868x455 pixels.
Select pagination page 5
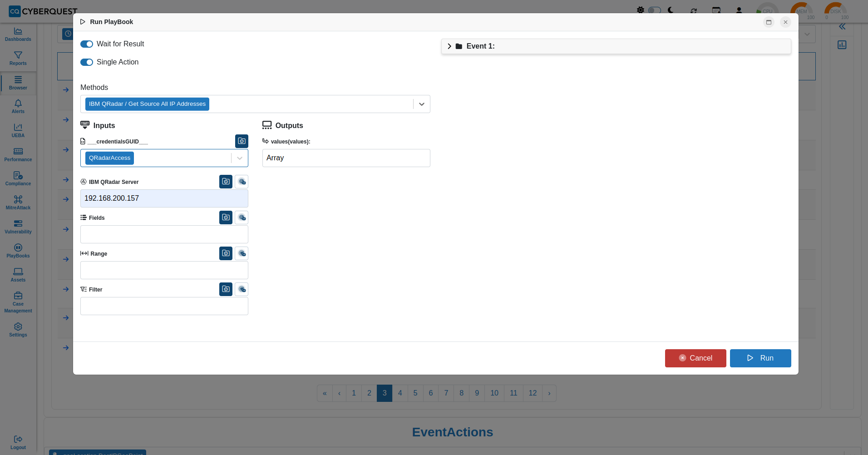pos(415,393)
